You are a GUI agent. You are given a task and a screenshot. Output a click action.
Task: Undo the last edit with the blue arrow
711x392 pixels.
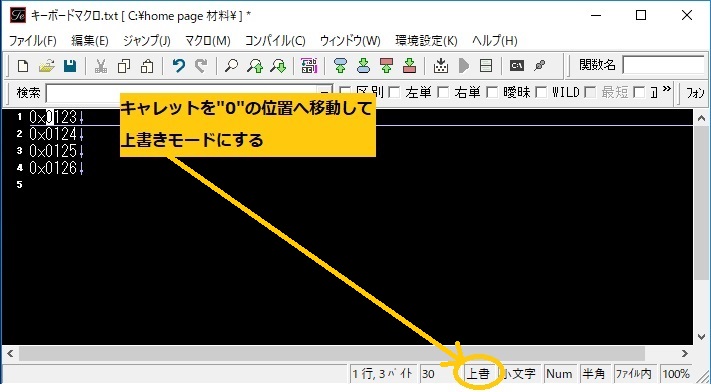click(x=179, y=66)
